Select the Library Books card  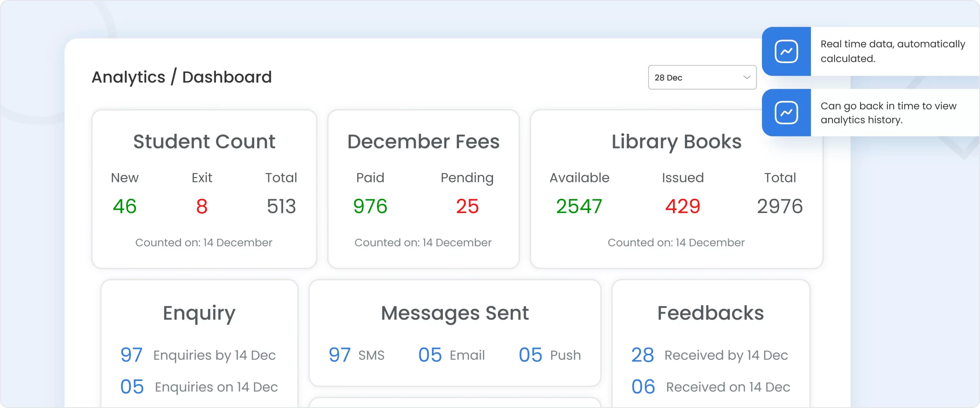point(676,189)
